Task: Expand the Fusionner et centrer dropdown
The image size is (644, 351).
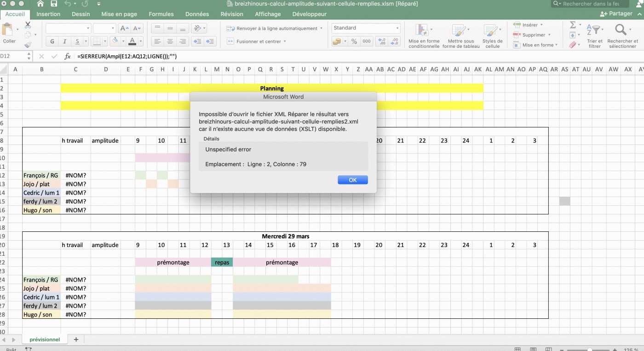Action: [x=285, y=41]
